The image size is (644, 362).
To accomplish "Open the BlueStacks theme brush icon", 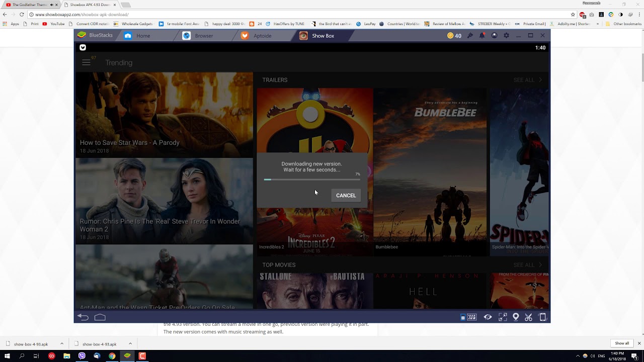I will (470, 36).
